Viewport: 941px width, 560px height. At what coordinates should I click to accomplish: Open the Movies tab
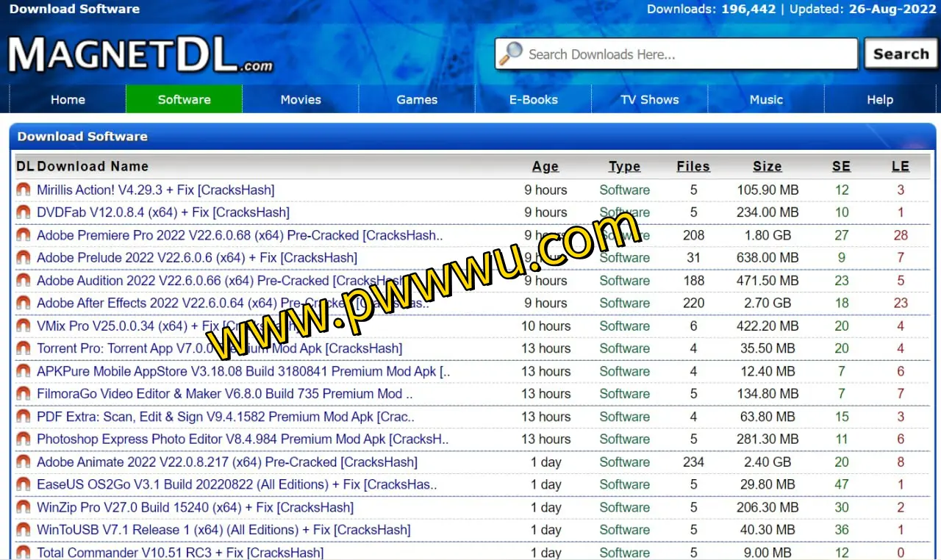click(301, 99)
